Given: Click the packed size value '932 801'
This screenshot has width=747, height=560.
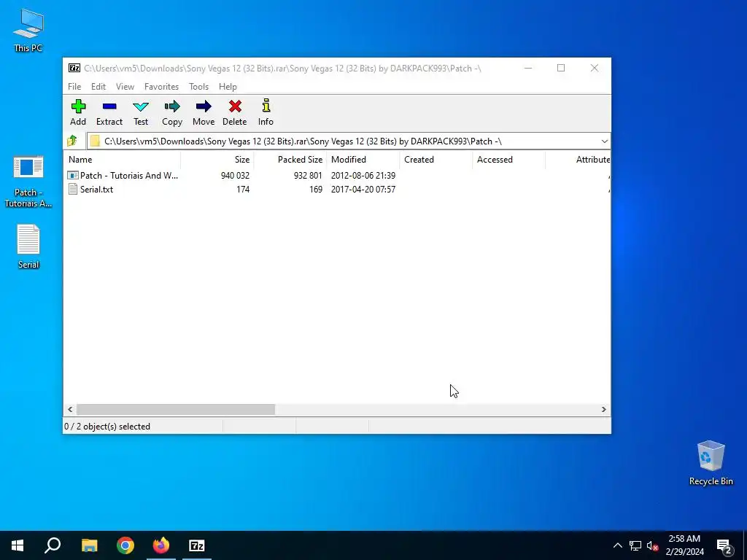Looking at the screenshot, I should (x=308, y=175).
